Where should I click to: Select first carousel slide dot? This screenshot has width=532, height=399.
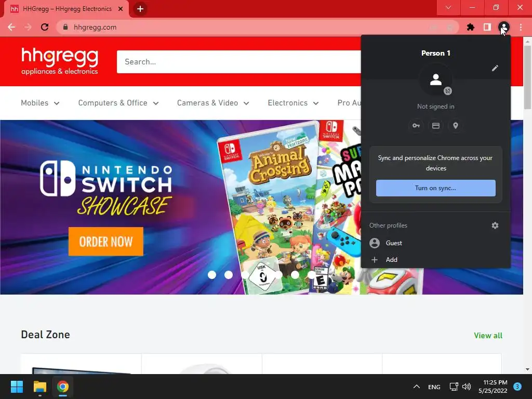(212, 275)
